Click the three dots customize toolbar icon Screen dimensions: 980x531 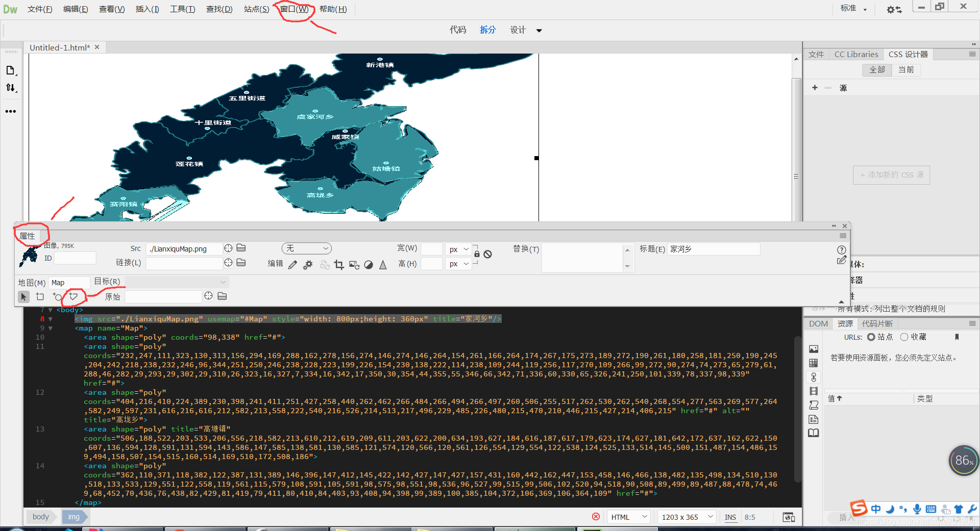coord(11,111)
